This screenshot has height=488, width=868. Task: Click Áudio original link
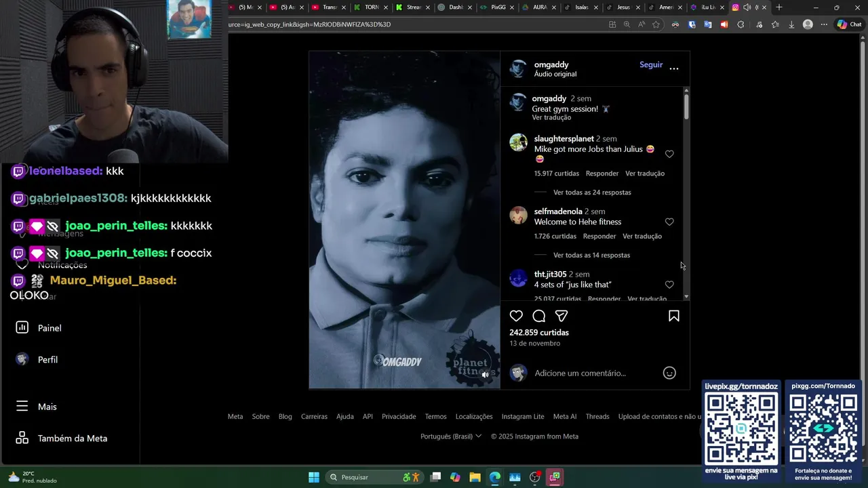pyautogui.click(x=555, y=74)
